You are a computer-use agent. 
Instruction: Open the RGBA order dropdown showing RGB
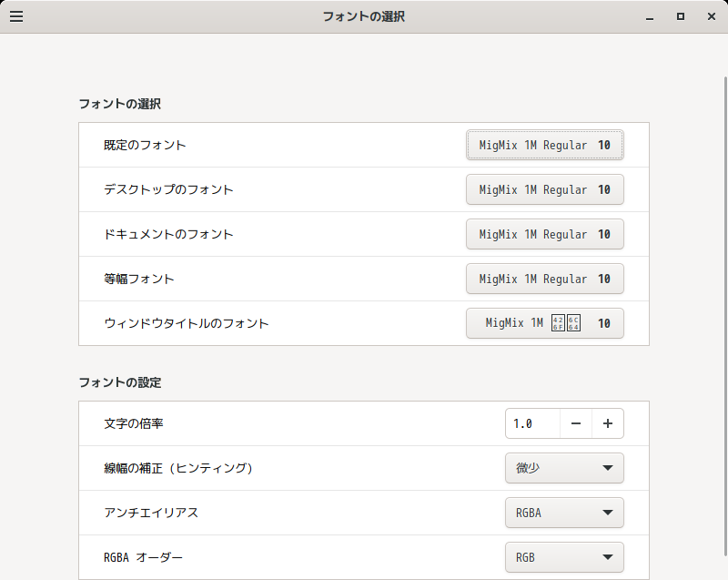(564, 557)
